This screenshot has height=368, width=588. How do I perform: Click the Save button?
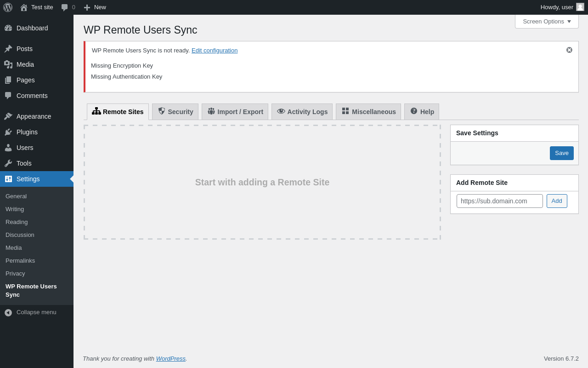tap(561, 153)
